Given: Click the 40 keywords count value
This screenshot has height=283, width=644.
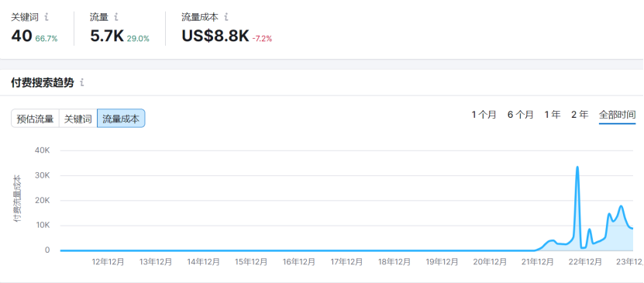Looking at the screenshot, I should (22, 36).
